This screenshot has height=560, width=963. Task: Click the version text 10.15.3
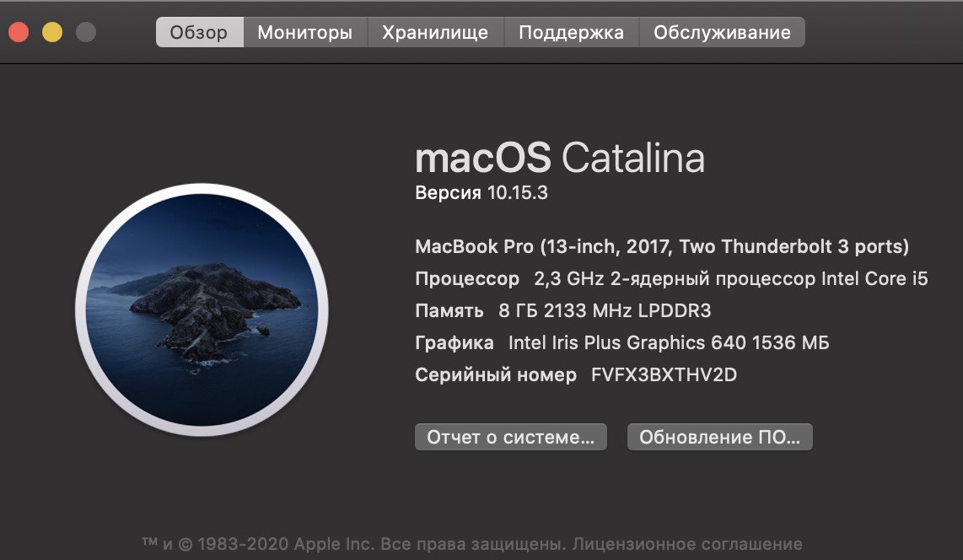click(517, 193)
